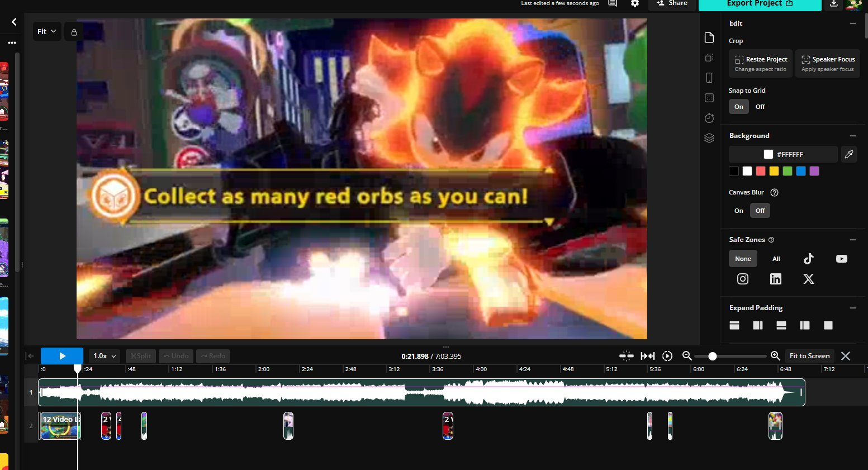The height and width of the screenshot is (470, 868).
Task: Click the TikTok safe zone icon
Action: pyautogui.click(x=808, y=259)
